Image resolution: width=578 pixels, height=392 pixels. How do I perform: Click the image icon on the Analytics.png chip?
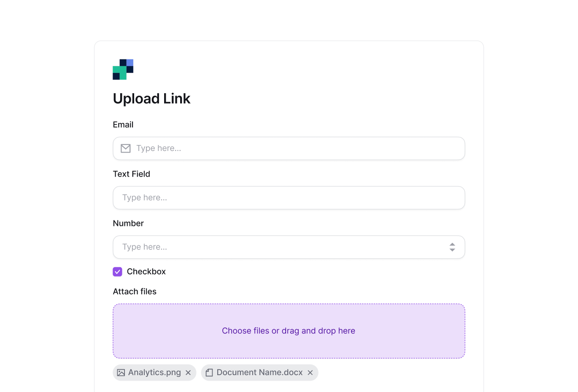tap(121, 372)
